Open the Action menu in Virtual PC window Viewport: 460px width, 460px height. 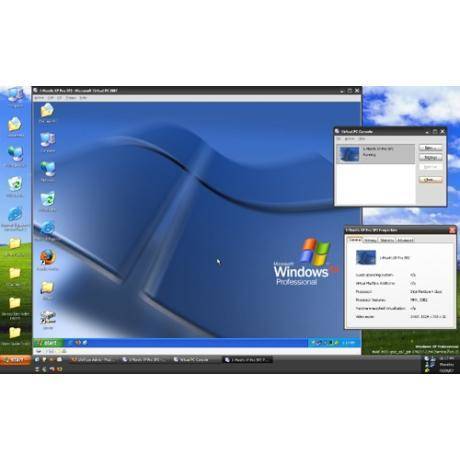(39, 98)
